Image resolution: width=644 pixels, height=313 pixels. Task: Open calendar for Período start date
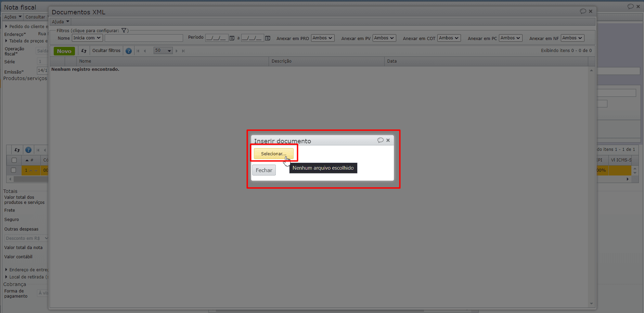[232, 38]
